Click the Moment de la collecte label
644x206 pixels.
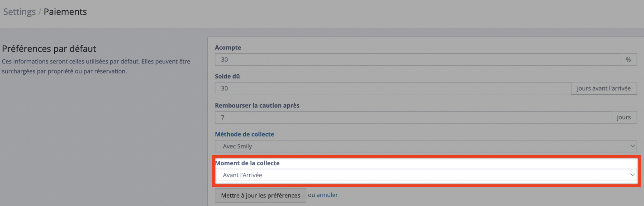pyautogui.click(x=247, y=163)
